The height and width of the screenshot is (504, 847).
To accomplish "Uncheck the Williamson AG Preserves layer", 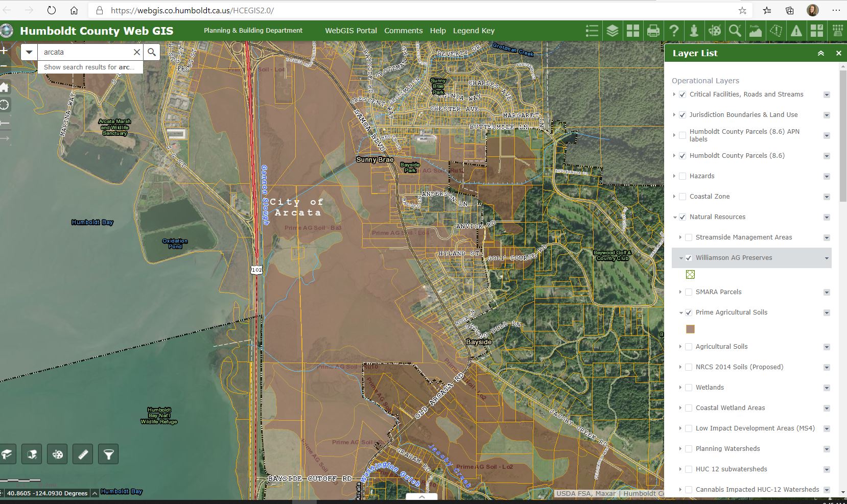I will pos(689,258).
